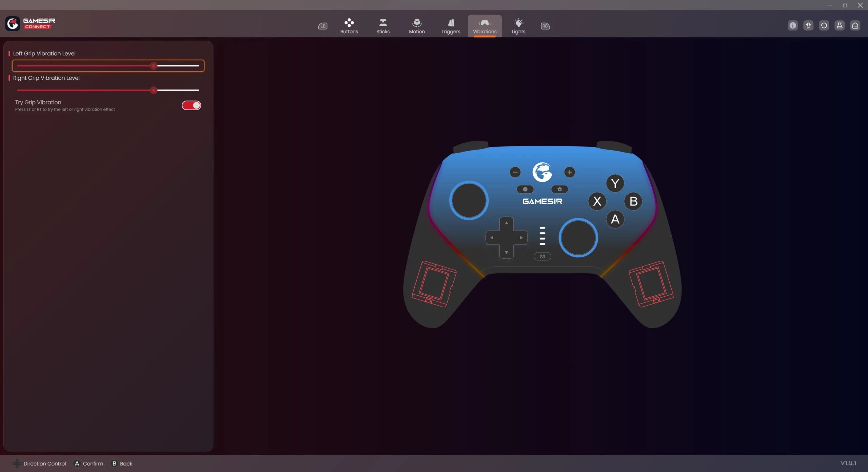
Task: Click the GameSir Connect logo
Action: pos(30,24)
